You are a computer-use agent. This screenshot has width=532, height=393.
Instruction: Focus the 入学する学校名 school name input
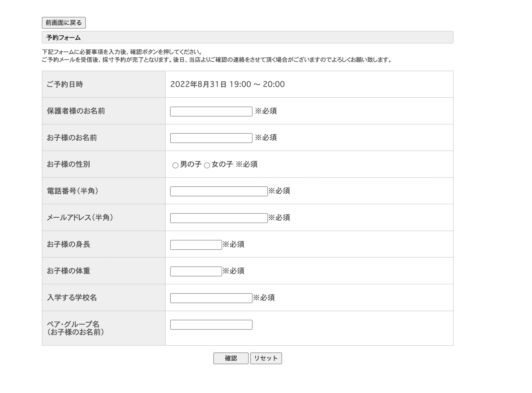pos(211,298)
